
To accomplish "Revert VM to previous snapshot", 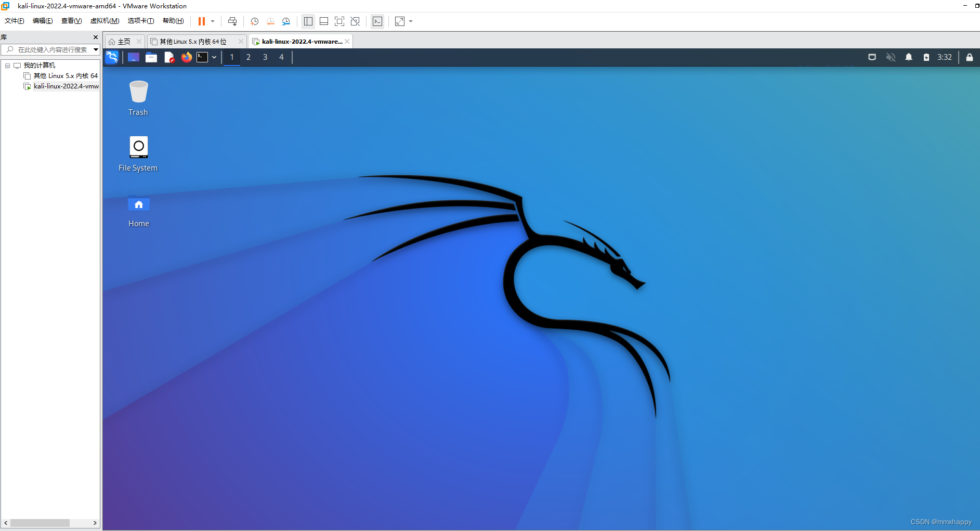I will point(270,21).
